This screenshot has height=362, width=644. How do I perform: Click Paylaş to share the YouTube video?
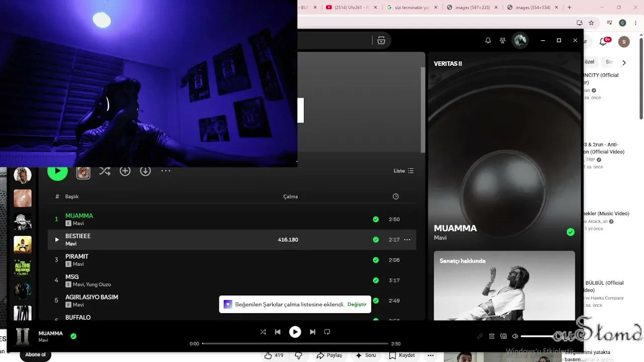[x=329, y=355]
